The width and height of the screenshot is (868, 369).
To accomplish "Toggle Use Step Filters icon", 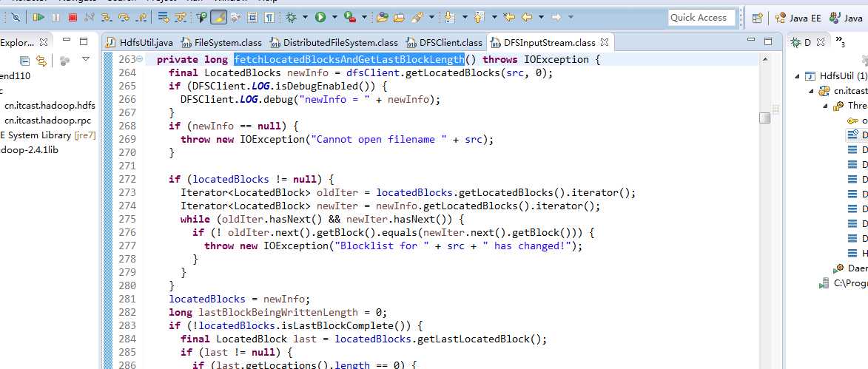I will tap(181, 17).
